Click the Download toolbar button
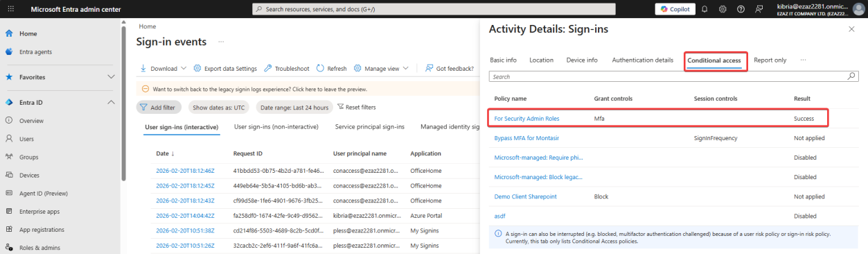This screenshot has width=868, height=254. (x=159, y=69)
